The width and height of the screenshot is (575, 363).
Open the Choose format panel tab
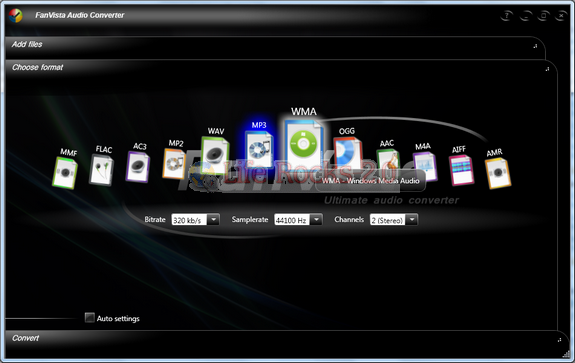pyautogui.click(x=37, y=67)
